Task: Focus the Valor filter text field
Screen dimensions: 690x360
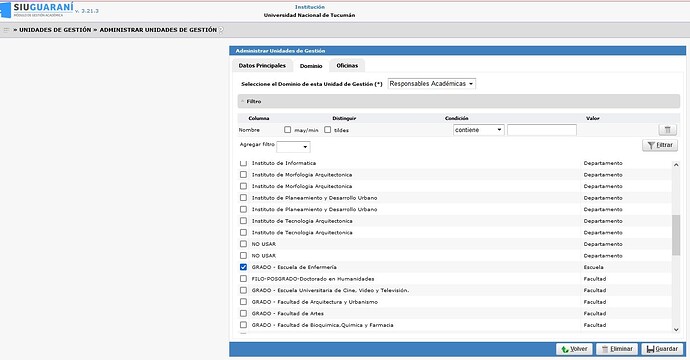Action: (542, 130)
